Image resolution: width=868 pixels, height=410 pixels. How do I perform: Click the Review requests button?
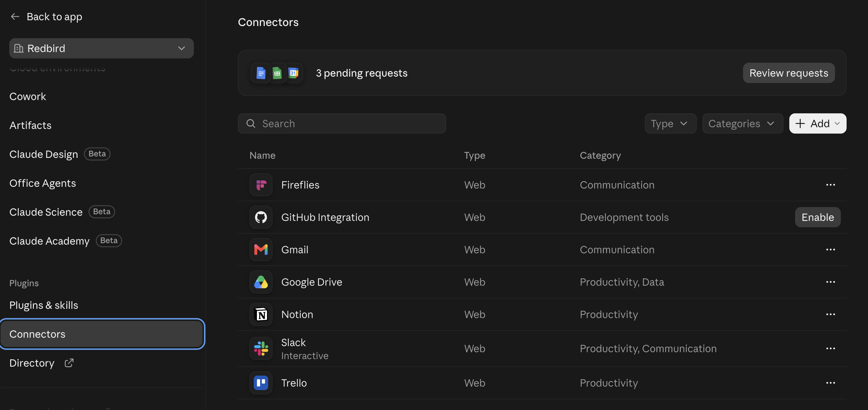tap(788, 73)
